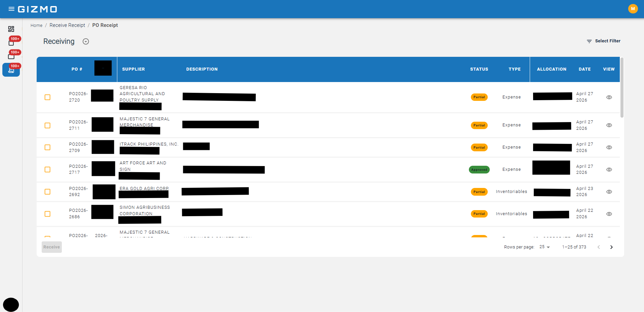The width and height of the screenshot is (644, 312).
Task: Open the Rows per page dropdown
Action: 545,247
